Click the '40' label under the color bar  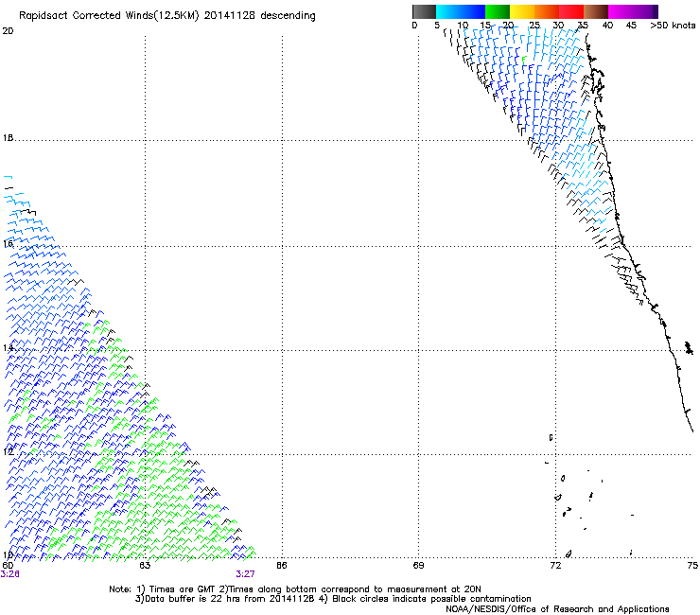click(607, 26)
